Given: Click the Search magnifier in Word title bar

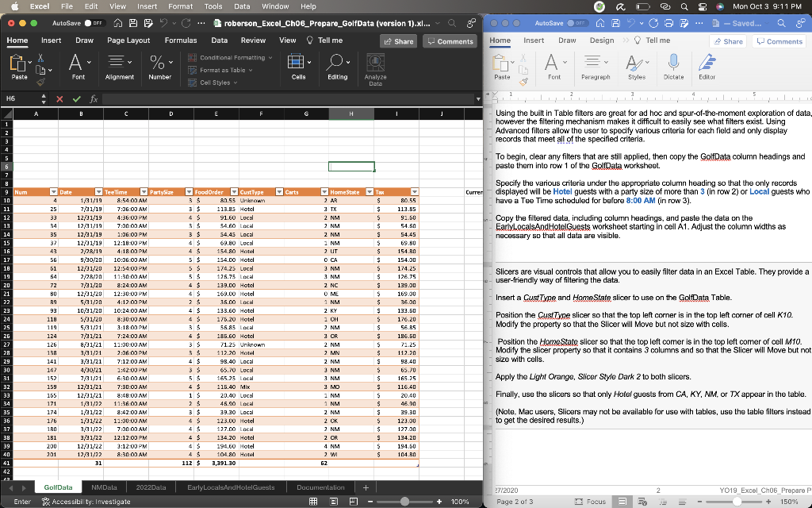Looking at the screenshot, I should click(x=781, y=23).
